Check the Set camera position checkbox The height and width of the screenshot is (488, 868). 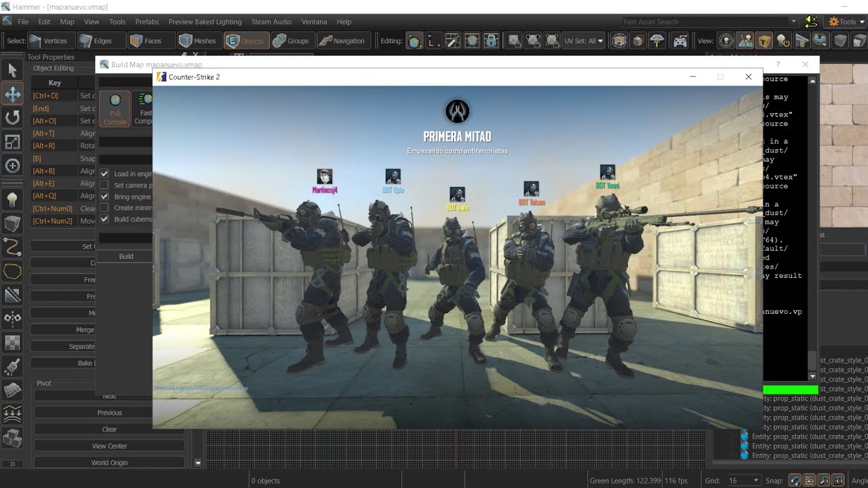(104, 185)
